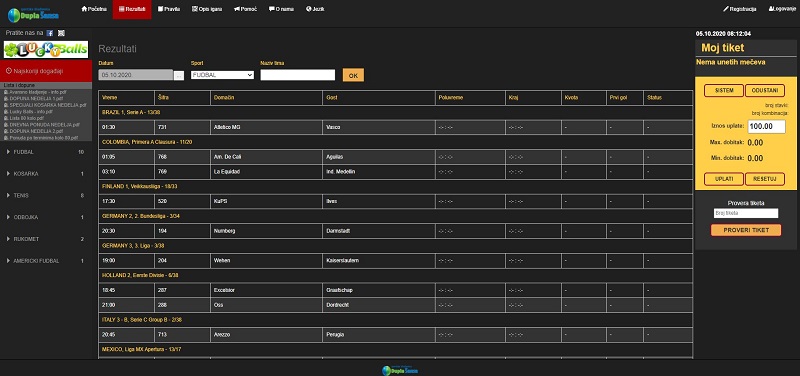800x376 pixels.
Task: Open DOPUNA NEDELJA 1.pdf file
Action: (35, 98)
